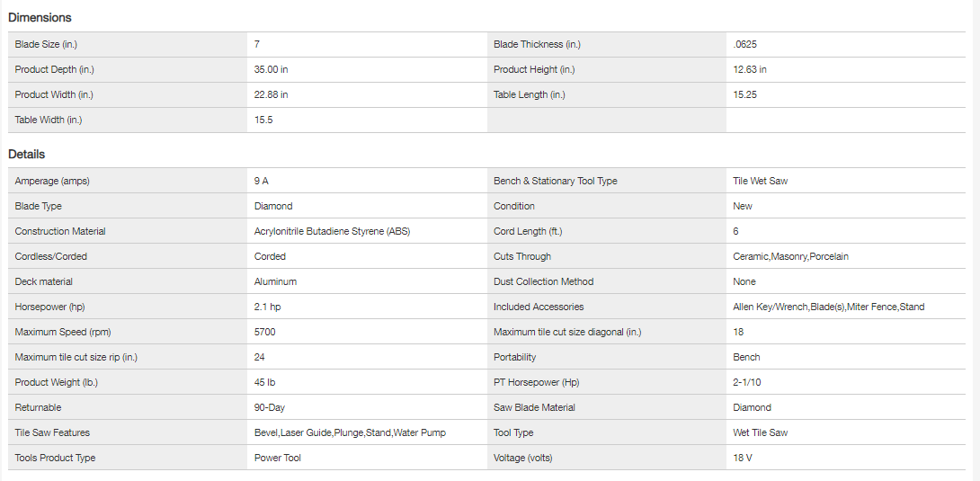The height and width of the screenshot is (481, 980).
Task: Click the Product Height (in.) label
Action: pos(534,69)
